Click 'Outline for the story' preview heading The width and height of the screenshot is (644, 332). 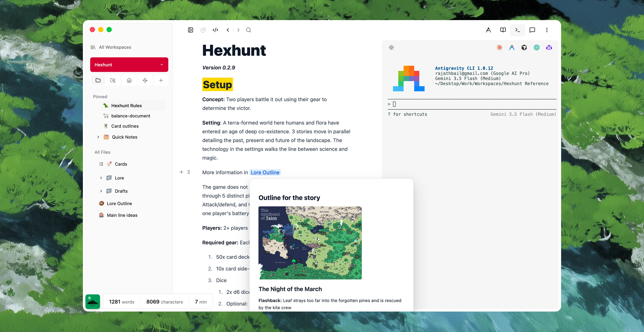click(x=289, y=198)
